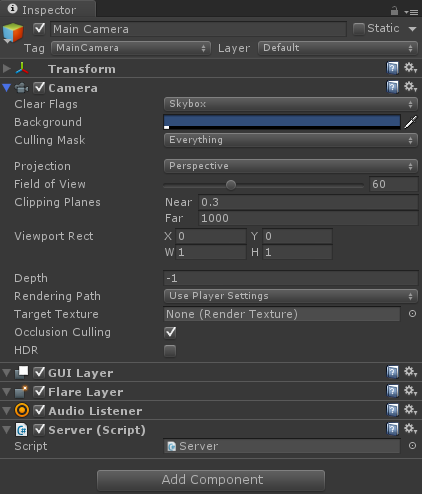Open the Audio Listener help reference icon
This screenshot has height=494, width=422.
point(392,410)
